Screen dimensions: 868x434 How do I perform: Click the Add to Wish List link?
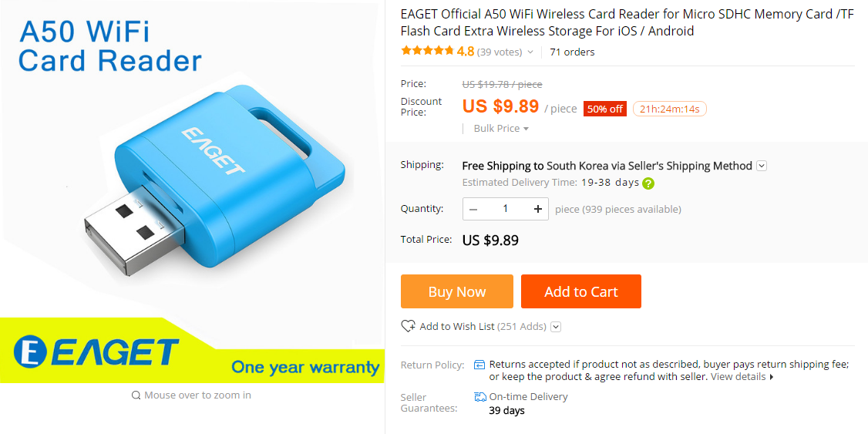coord(456,327)
